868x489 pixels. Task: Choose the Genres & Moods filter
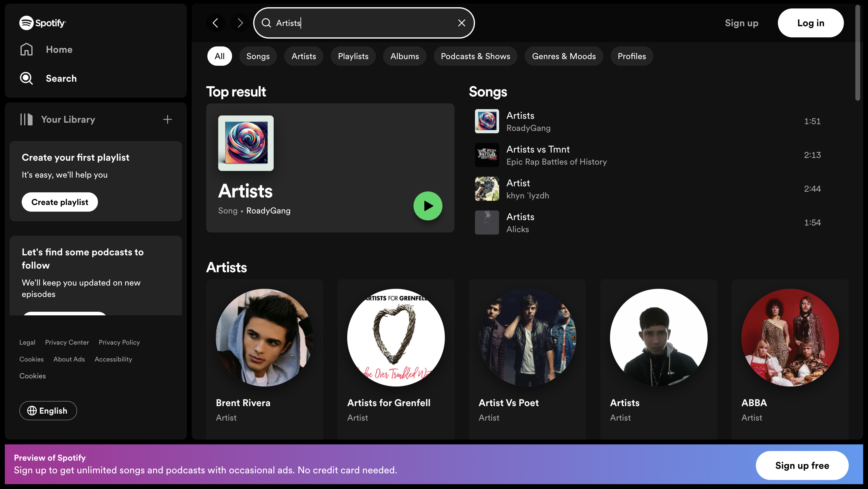click(563, 56)
